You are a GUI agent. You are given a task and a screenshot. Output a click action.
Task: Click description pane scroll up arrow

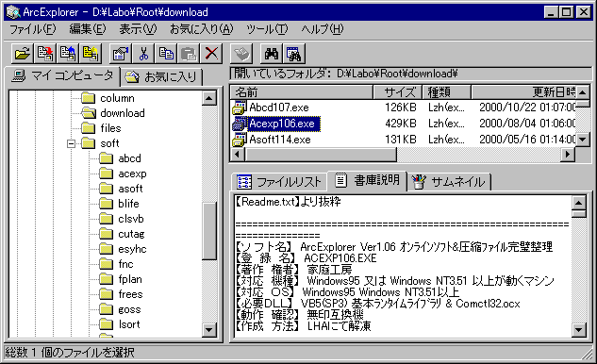point(579,203)
